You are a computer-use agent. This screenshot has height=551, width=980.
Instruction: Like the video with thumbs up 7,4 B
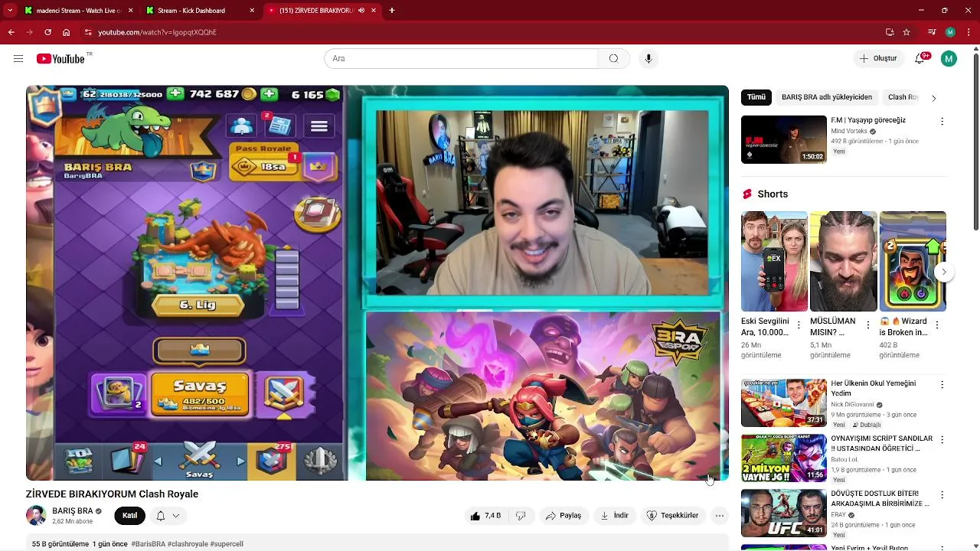coord(485,516)
